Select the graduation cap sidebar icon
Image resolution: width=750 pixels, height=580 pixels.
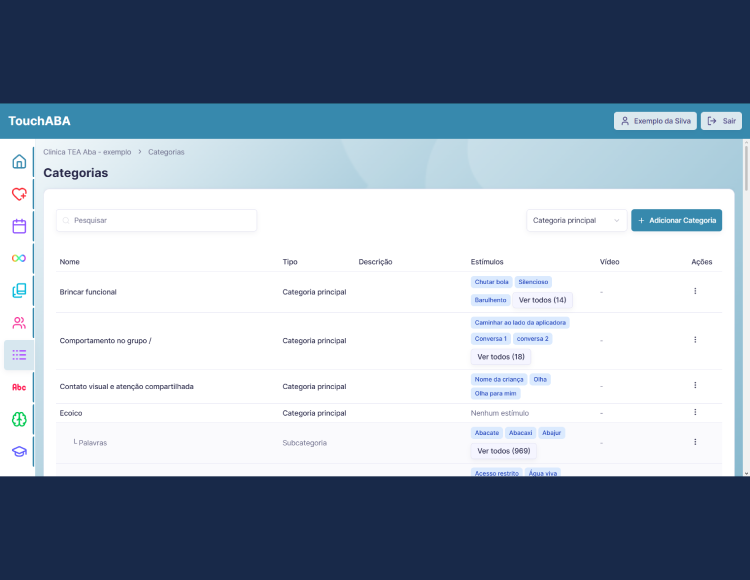(x=19, y=451)
